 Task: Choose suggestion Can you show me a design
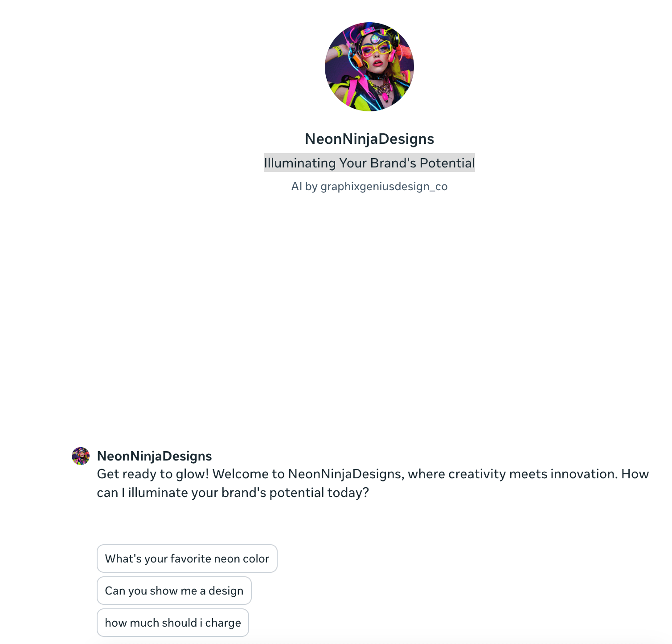174,591
